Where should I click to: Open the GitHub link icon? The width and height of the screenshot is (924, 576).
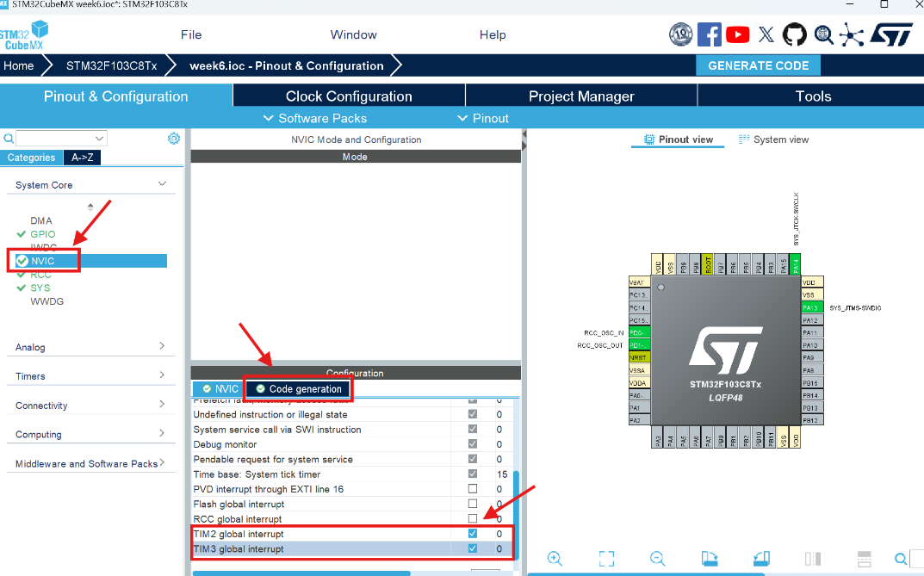pyautogui.click(x=794, y=34)
